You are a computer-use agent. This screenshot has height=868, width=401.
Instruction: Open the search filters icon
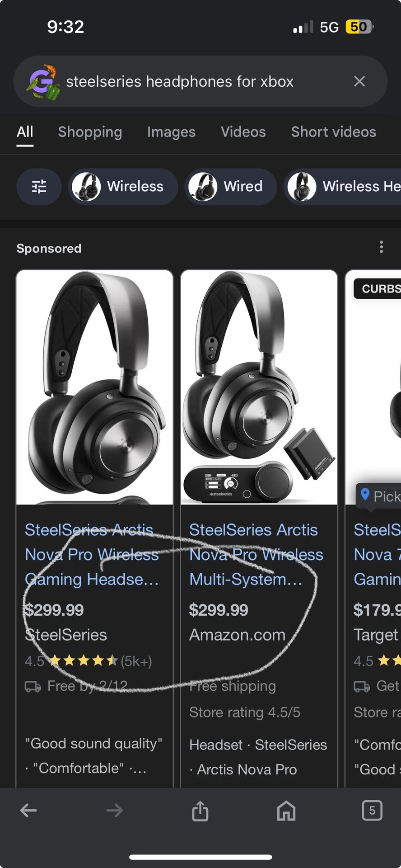(39, 186)
